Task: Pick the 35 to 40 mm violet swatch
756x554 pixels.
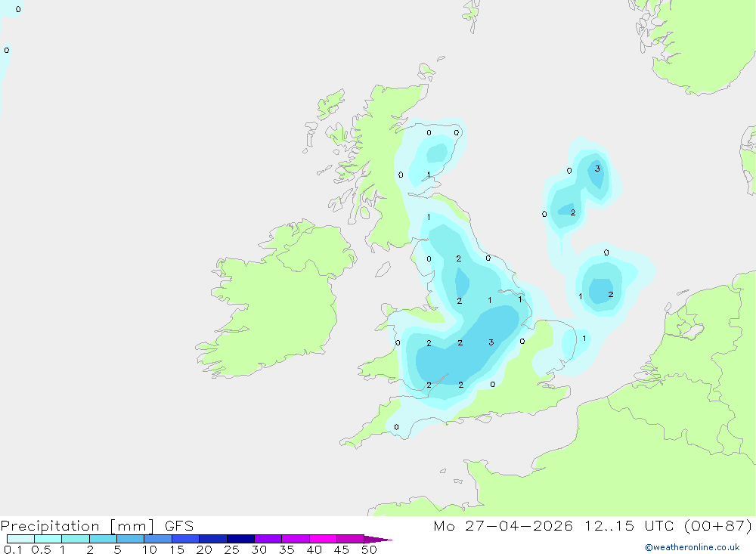Action: click(295, 539)
